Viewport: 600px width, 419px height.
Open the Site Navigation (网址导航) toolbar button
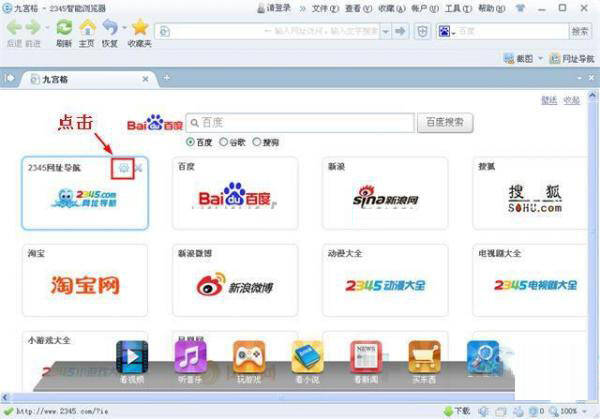pyautogui.click(x=572, y=59)
